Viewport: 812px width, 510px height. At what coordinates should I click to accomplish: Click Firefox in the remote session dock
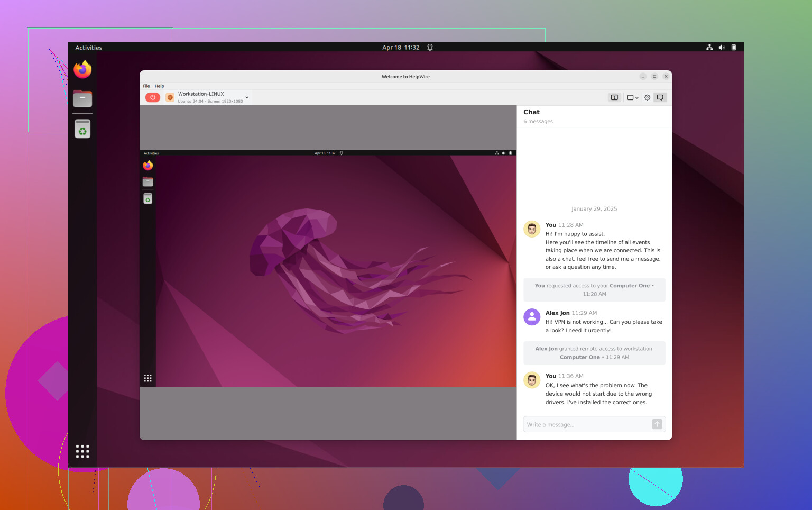click(x=148, y=166)
